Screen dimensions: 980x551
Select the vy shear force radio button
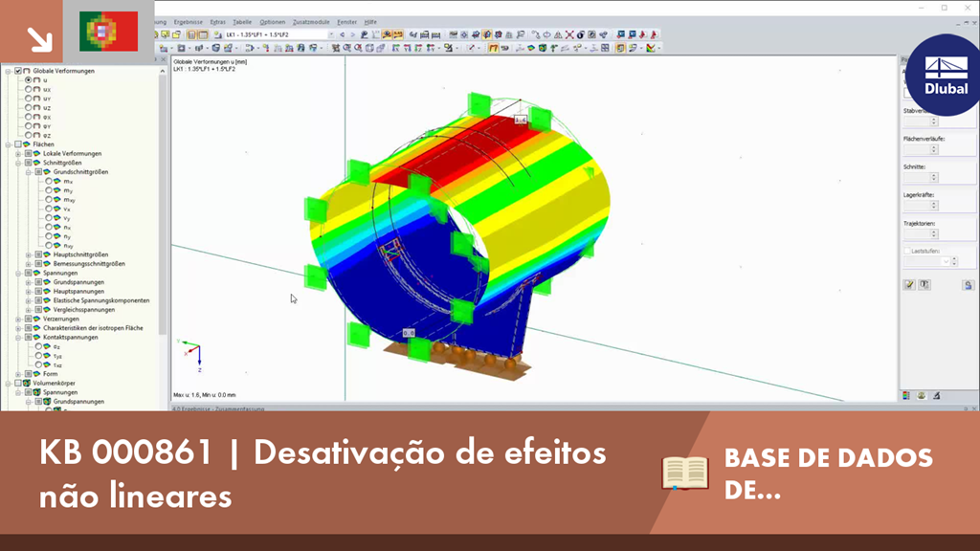point(48,218)
